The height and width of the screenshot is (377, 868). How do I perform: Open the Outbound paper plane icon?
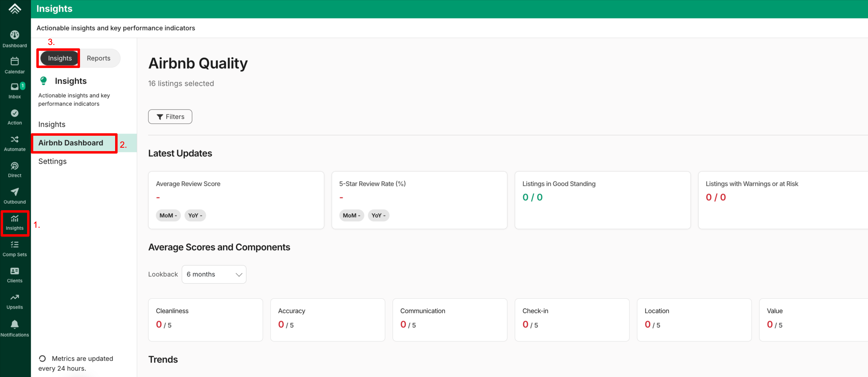[x=14, y=196]
